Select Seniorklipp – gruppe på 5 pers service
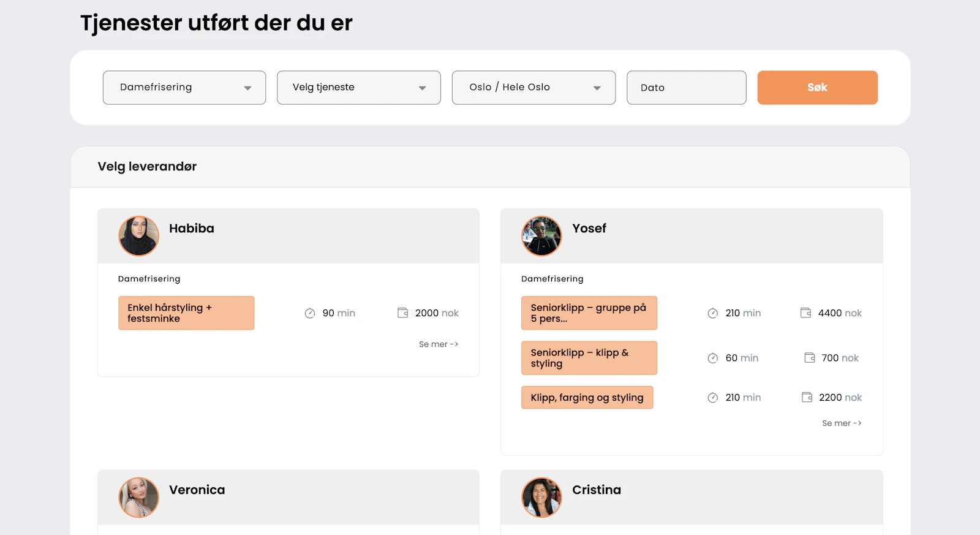Image resolution: width=980 pixels, height=535 pixels. click(x=589, y=313)
